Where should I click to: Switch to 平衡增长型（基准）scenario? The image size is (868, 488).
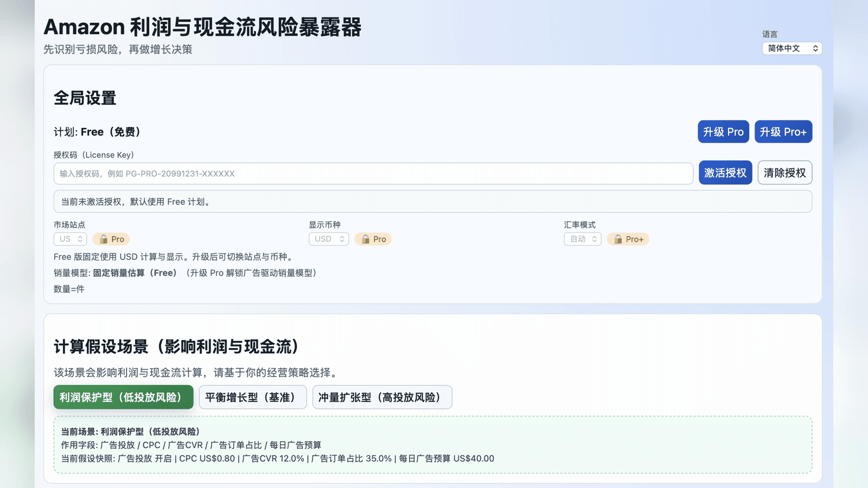(252, 397)
